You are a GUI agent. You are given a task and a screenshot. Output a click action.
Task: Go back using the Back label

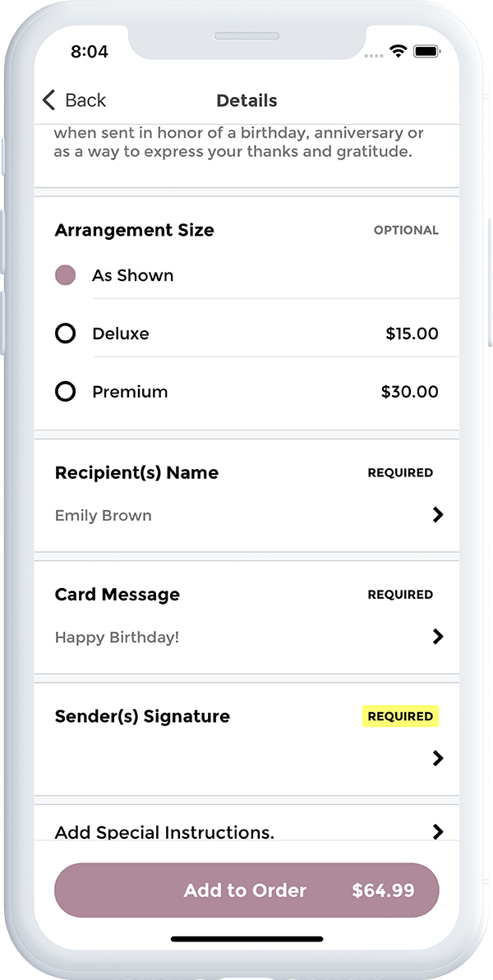85,100
